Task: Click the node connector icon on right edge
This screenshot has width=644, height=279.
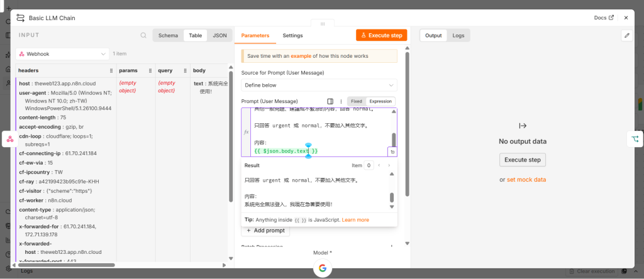Action: (x=635, y=139)
